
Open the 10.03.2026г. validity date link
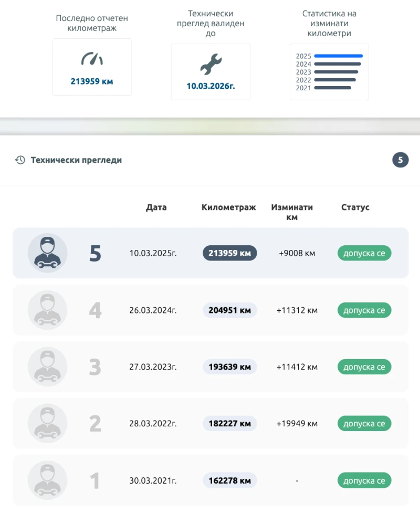coord(211,82)
